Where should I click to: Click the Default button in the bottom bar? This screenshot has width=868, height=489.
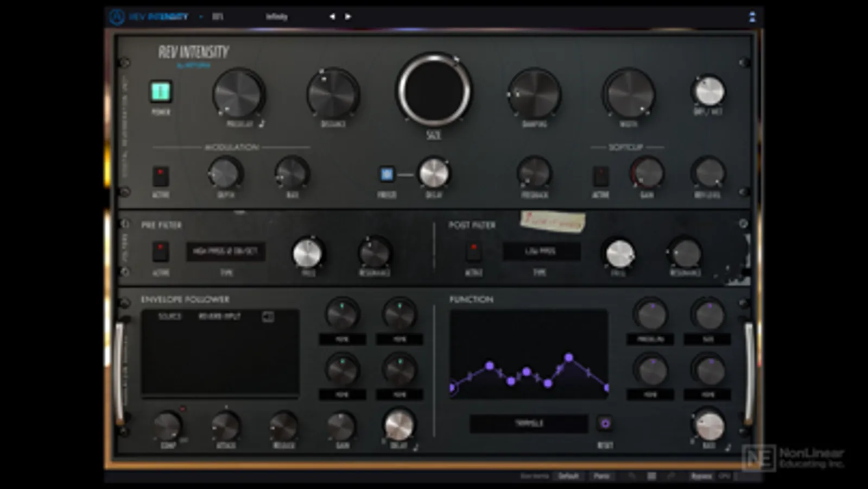[568, 477]
